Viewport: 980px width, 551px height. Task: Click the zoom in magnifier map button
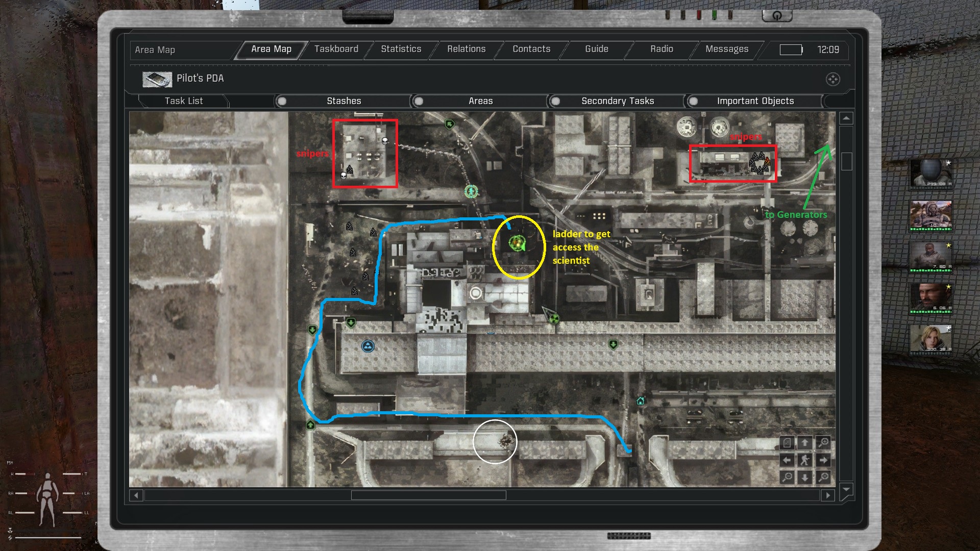coord(823,443)
